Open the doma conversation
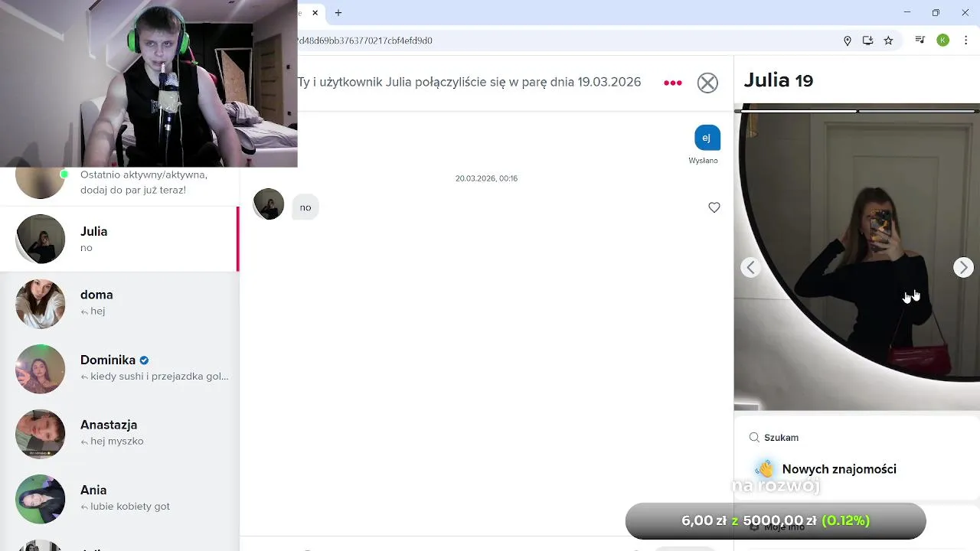This screenshot has width=980, height=551. click(119, 304)
